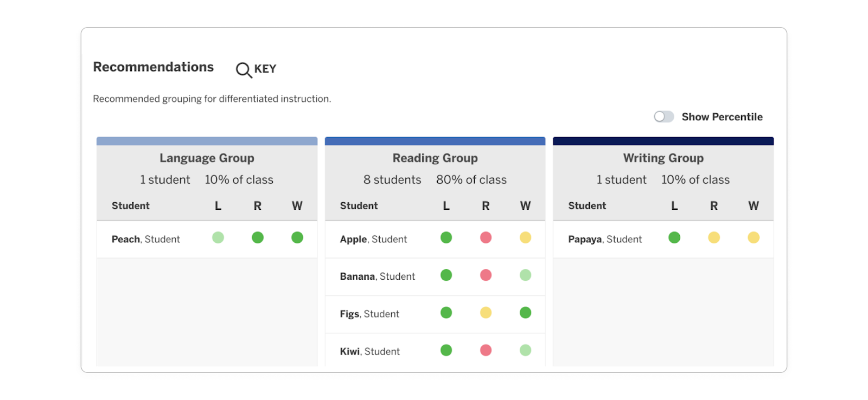Select Banana's red Reading status dot
The width and height of the screenshot is (868, 400).
point(486,275)
